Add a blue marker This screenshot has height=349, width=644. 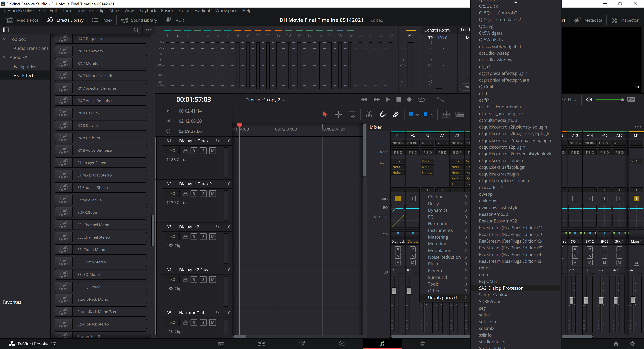[425, 114]
